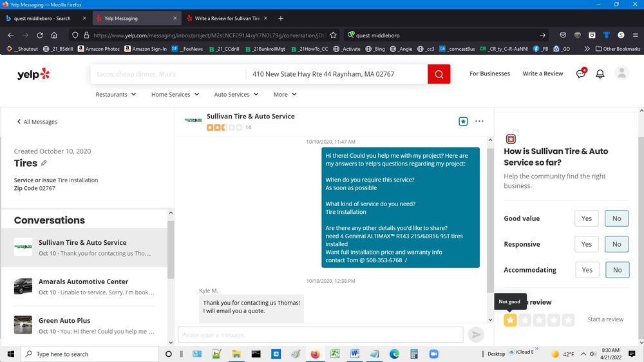Go back to All Messages
This screenshot has height=362, width=644.
point(37,122)
